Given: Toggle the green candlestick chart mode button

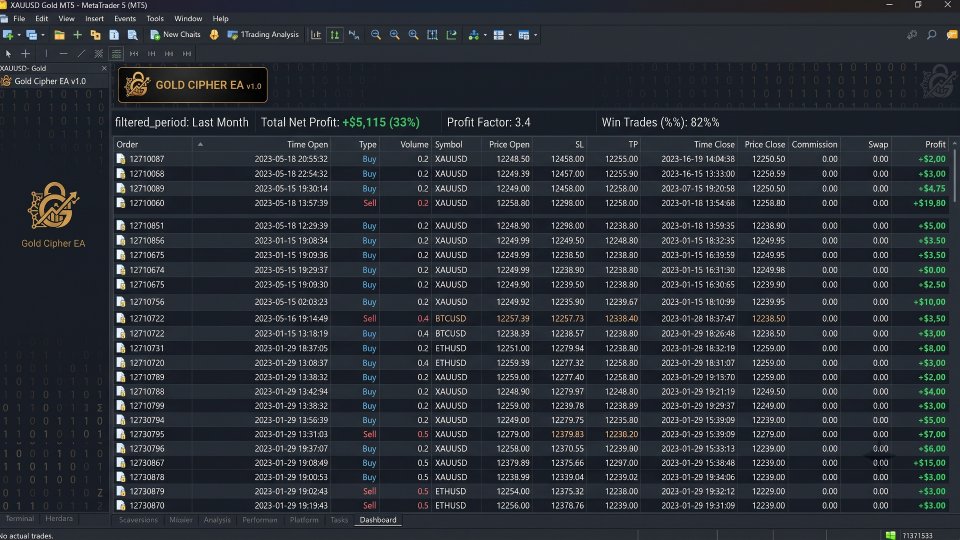Looking at the screenshot, I should (x=335, y=35).
